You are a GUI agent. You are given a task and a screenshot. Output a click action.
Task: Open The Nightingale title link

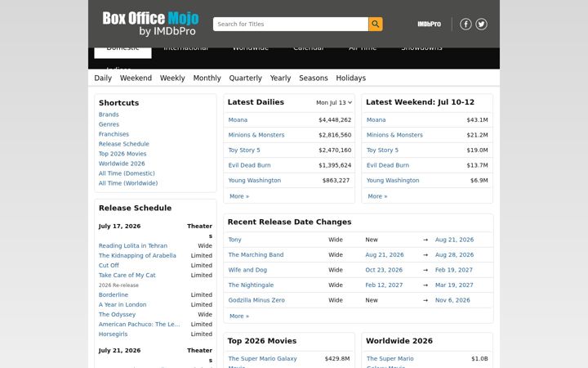click(x=251, y=285)
